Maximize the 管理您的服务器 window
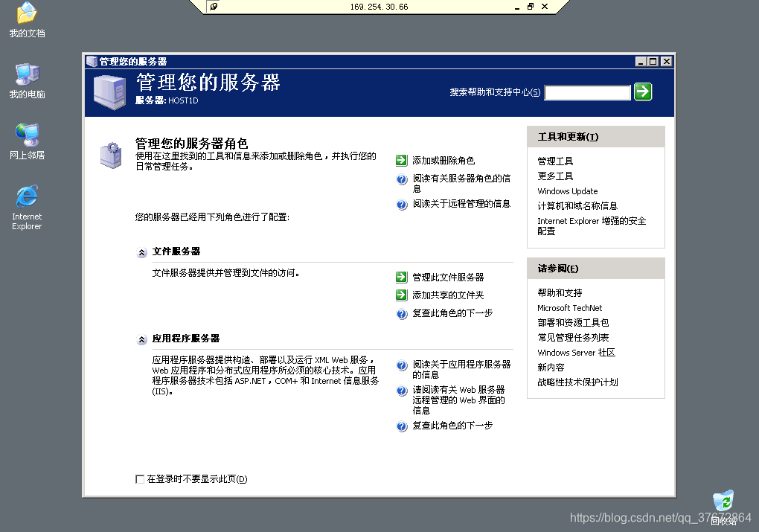 click(x=653, y=62)
